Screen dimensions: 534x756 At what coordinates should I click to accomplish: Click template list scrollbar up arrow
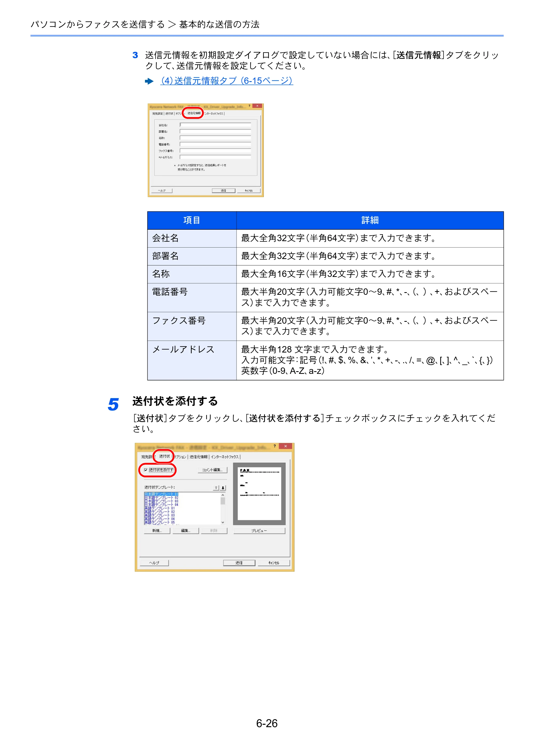coord(223,495)
